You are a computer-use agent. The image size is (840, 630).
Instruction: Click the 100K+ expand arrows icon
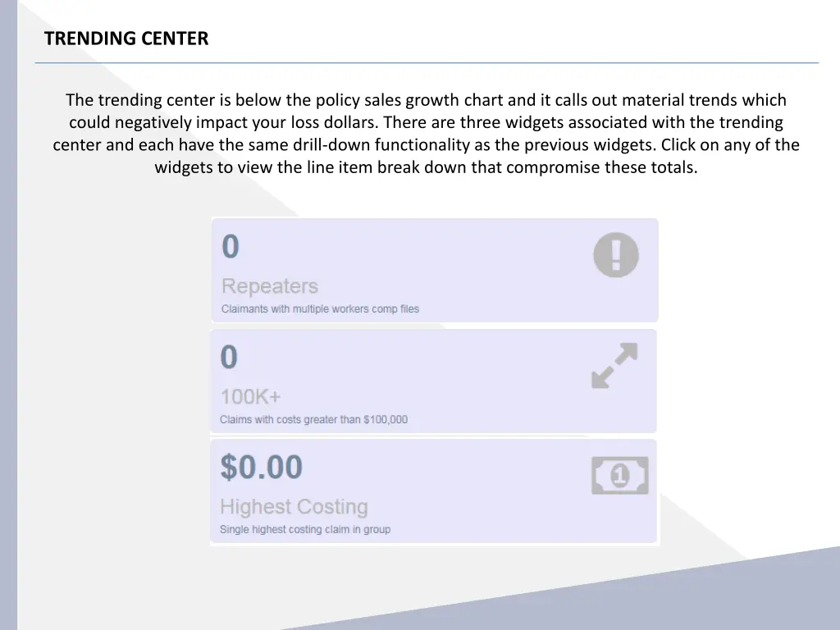(614, 365)
